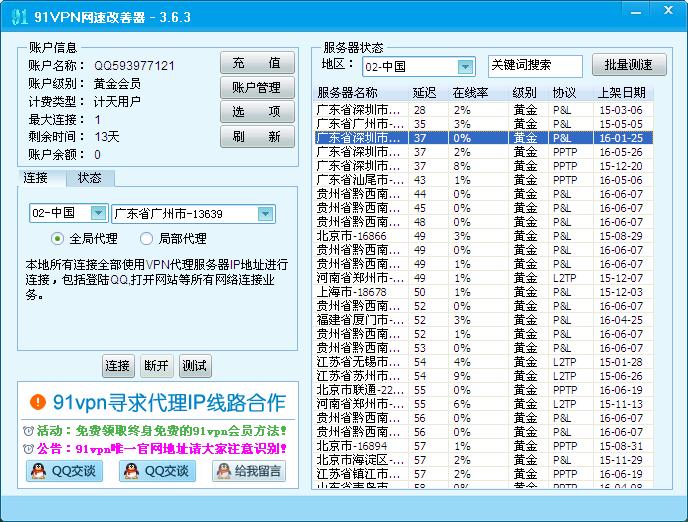Image resolution: width=688 pixels, height=522 pixels.
Task: Click the account name QQ593977121
Action: 134,66
